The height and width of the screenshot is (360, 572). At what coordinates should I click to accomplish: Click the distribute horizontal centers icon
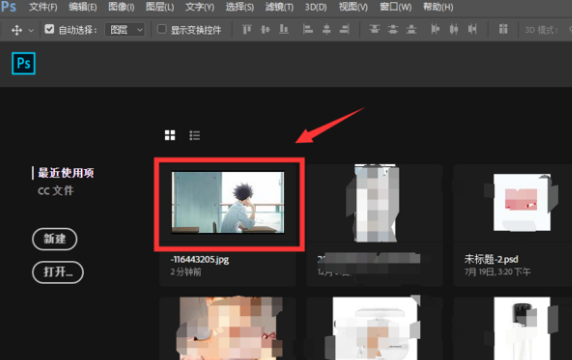454,29
